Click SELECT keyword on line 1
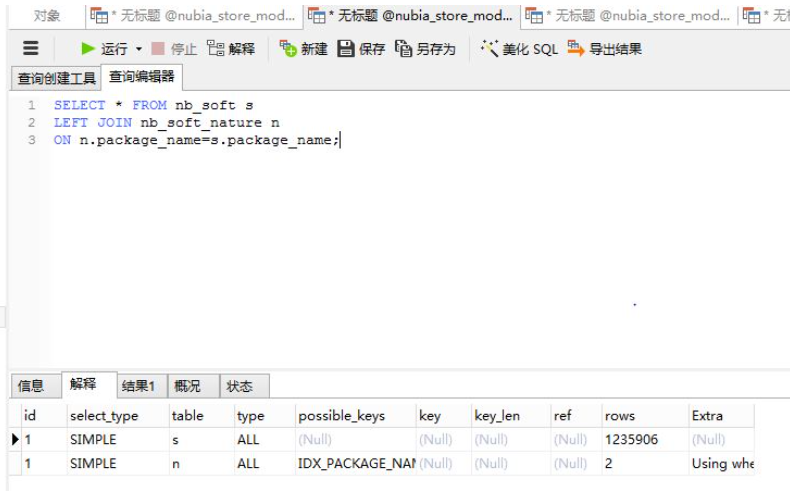The width and height of the screenshot is (790, 491). coord(80,105)
